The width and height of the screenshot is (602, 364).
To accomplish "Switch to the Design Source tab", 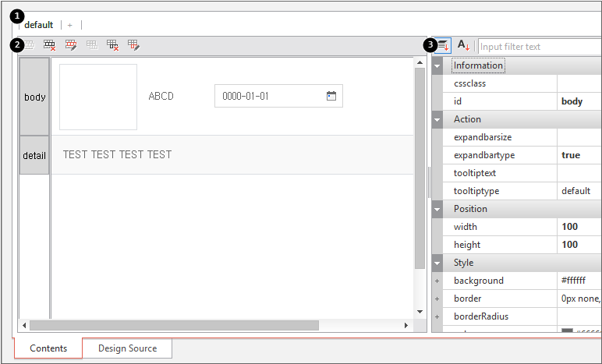I will pyautogui.click(x=127, y=348).
